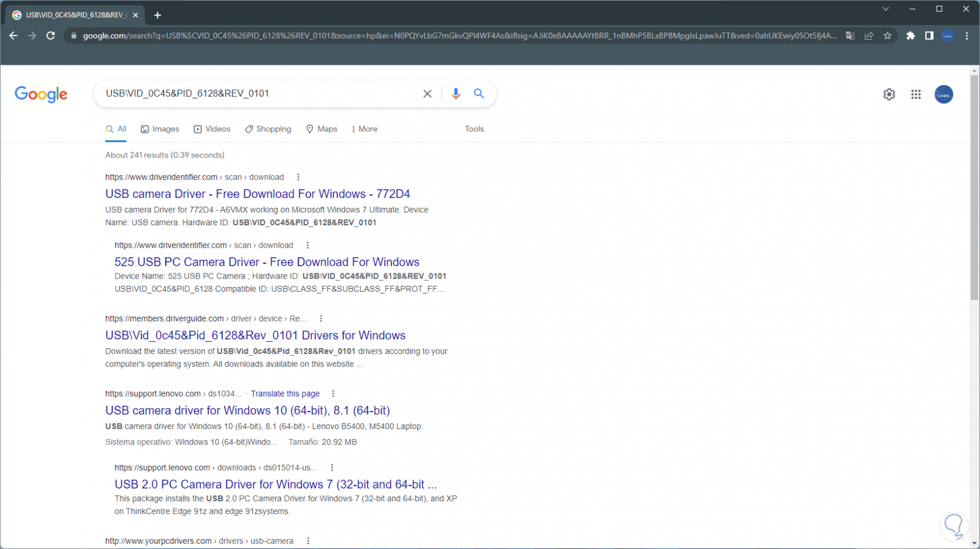Submit search with magnifier icon
Screen dimensions: 980x549
click(x=479, y=94)
